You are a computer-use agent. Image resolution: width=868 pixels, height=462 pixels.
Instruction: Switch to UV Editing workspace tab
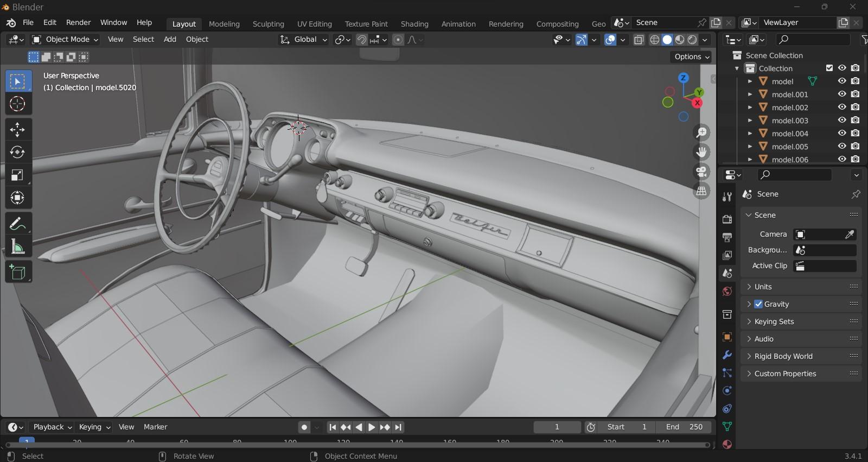314,24
